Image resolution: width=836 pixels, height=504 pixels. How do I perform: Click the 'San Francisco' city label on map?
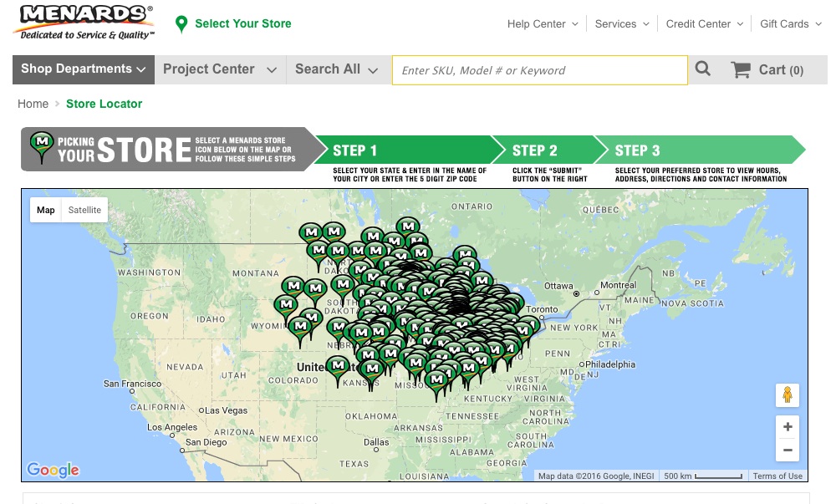click(x=132, y=384)
